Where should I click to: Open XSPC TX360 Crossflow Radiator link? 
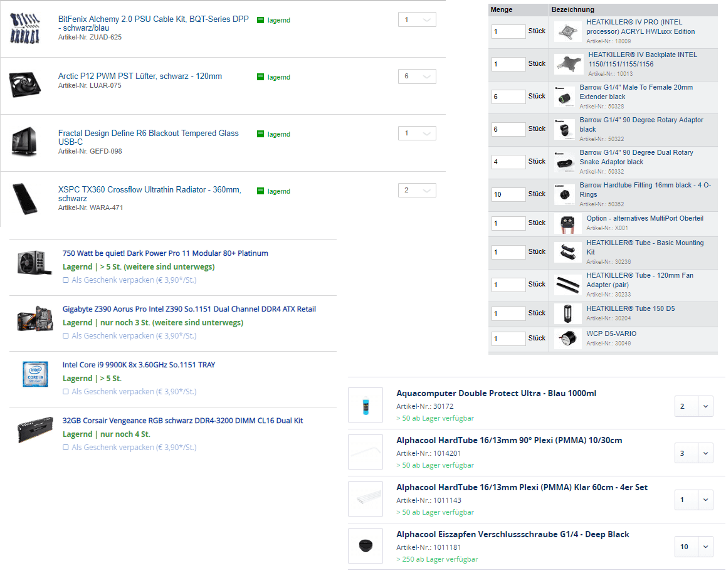click(150, 194)
